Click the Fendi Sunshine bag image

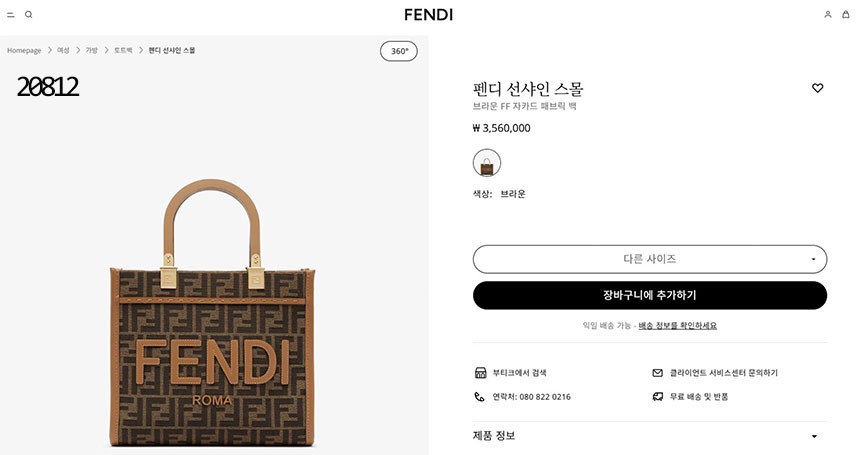[x=214, y=330]
